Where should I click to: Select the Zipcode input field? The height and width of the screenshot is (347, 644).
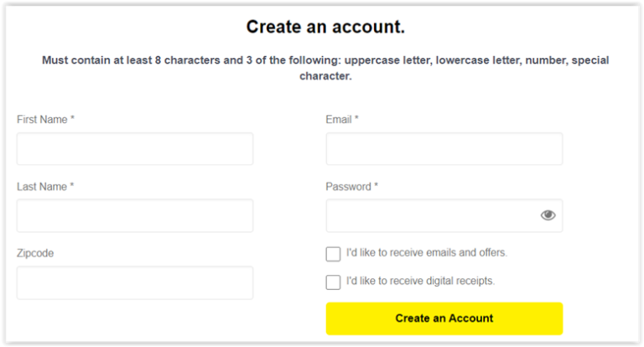(134, 282)
